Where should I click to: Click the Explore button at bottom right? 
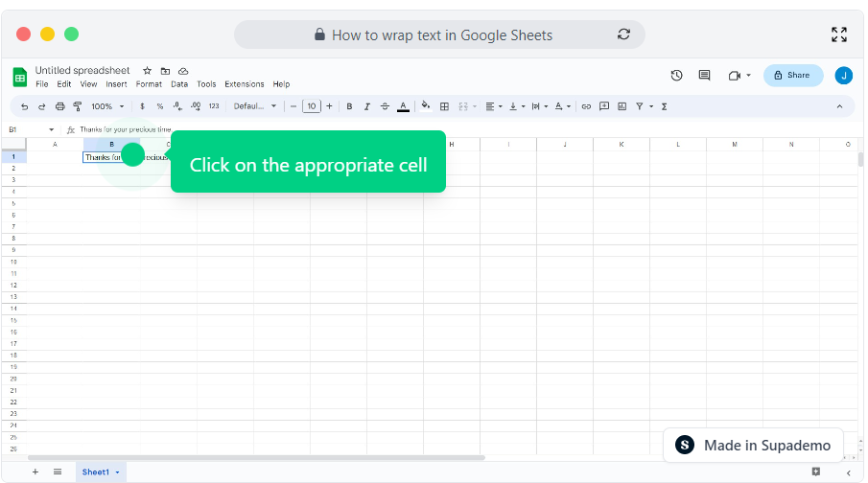pos(815,471)
